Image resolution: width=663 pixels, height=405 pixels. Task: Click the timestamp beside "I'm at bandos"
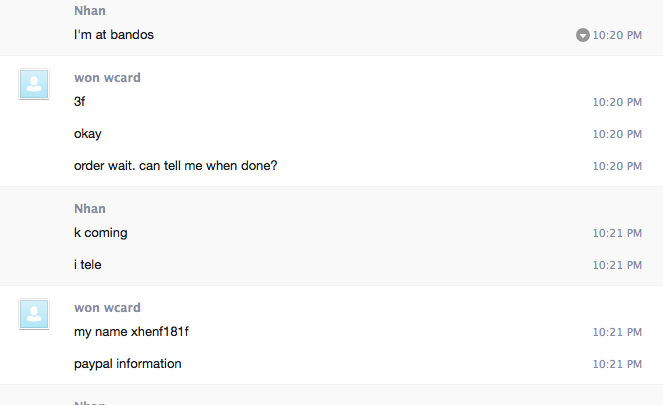617,36
